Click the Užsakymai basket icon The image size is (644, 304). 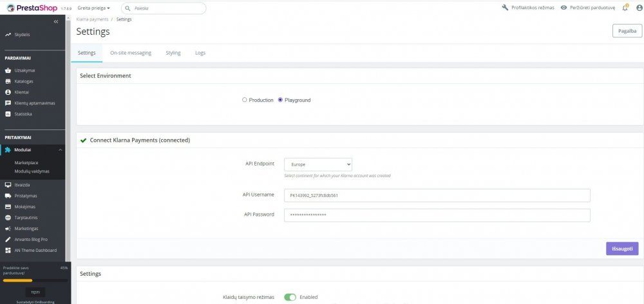pyautogui.click(x=8, y=71)
